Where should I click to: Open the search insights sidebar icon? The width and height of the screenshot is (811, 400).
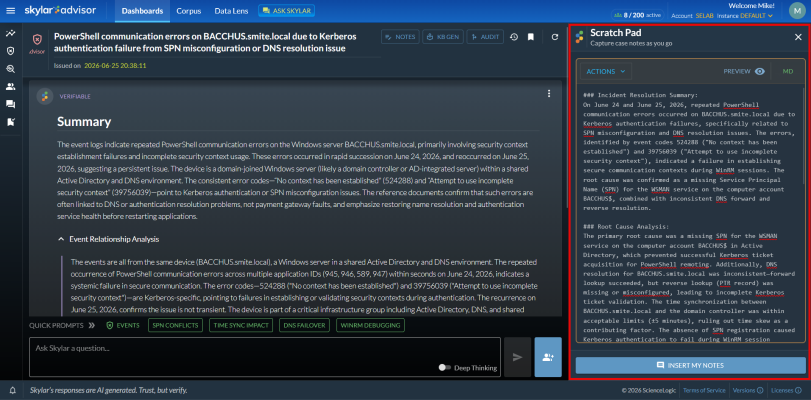pyautogui.click(x=10, y=69)
